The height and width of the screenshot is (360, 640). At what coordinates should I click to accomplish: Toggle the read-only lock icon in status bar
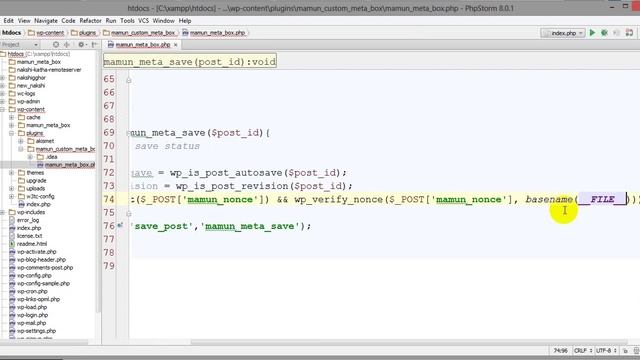[x=625, y=351]
